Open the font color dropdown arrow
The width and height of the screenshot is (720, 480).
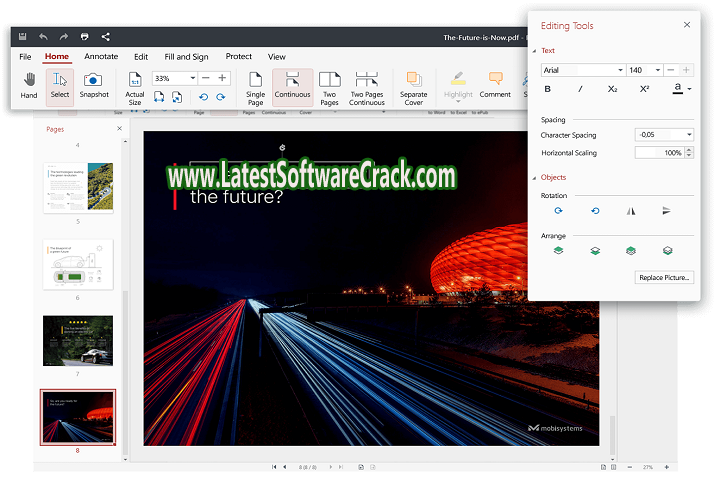(x=690, y=89)
